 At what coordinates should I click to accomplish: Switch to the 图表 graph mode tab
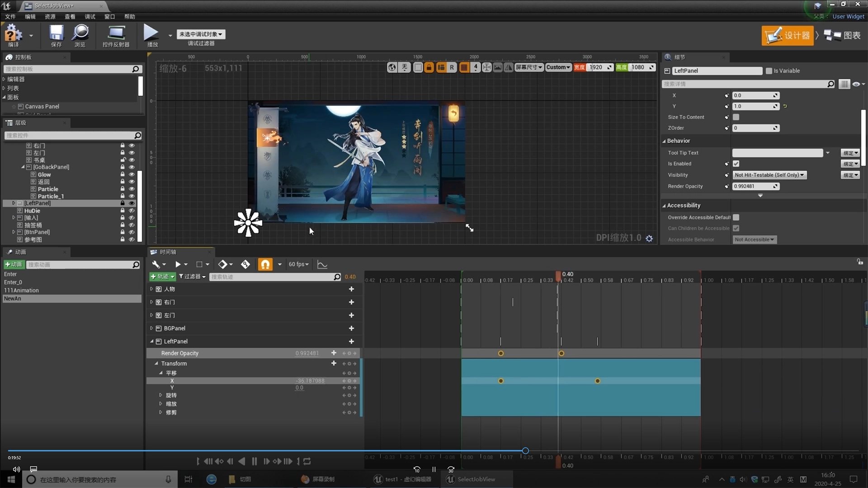(842, 35)
